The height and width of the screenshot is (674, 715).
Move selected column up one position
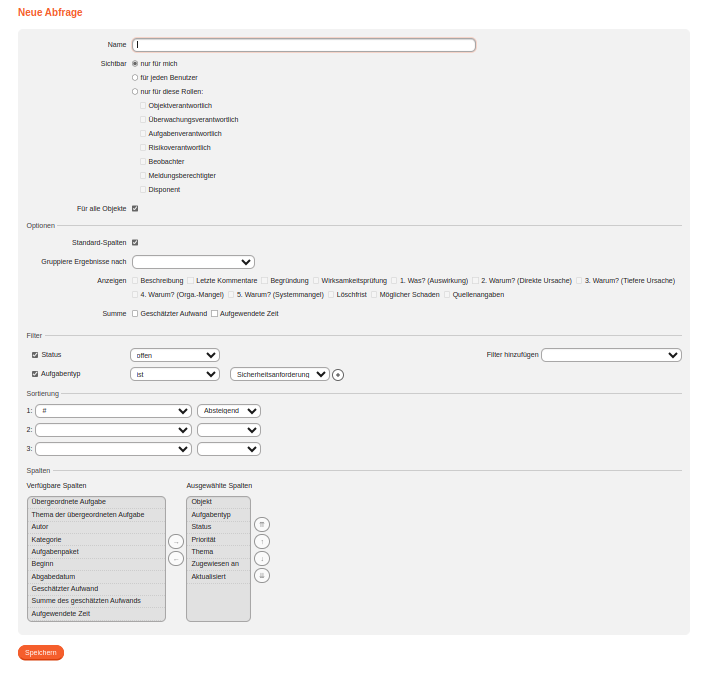[x=262, y=541]
